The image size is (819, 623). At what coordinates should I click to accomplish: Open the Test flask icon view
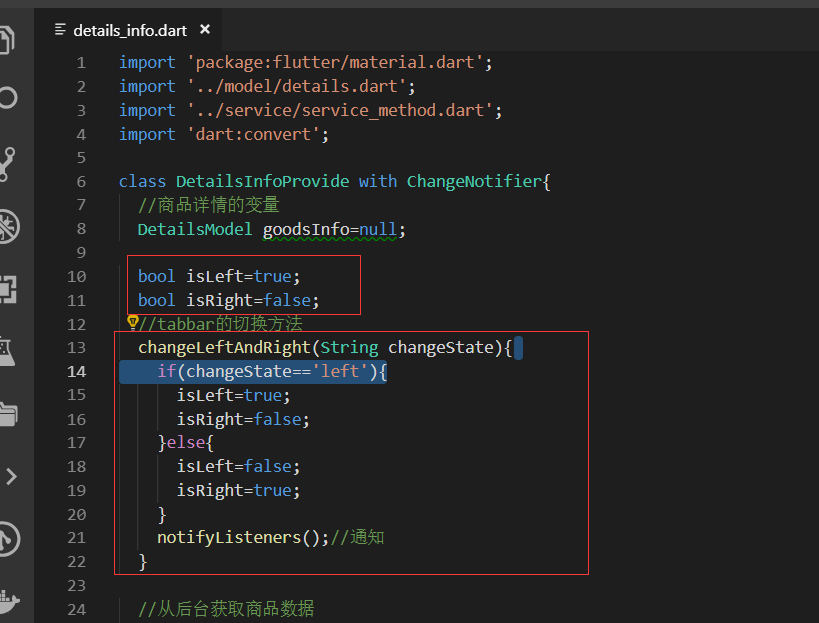coord(7,351)
